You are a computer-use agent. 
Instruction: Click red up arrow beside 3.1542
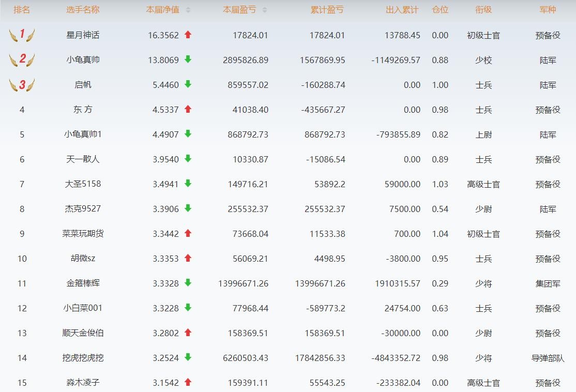[x=188, y=382]
